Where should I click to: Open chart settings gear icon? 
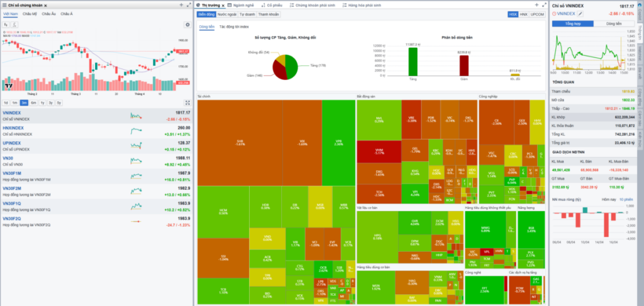(x=187, y=25)
